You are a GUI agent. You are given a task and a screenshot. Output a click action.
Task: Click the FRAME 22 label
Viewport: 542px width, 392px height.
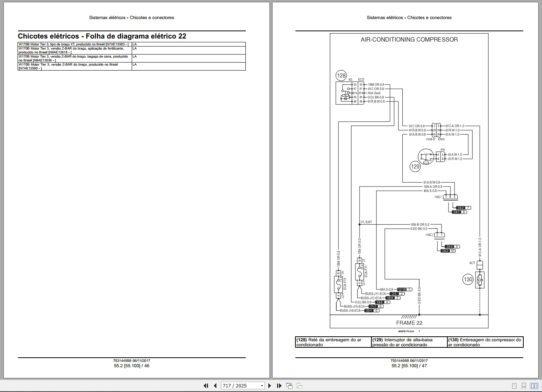409,323
